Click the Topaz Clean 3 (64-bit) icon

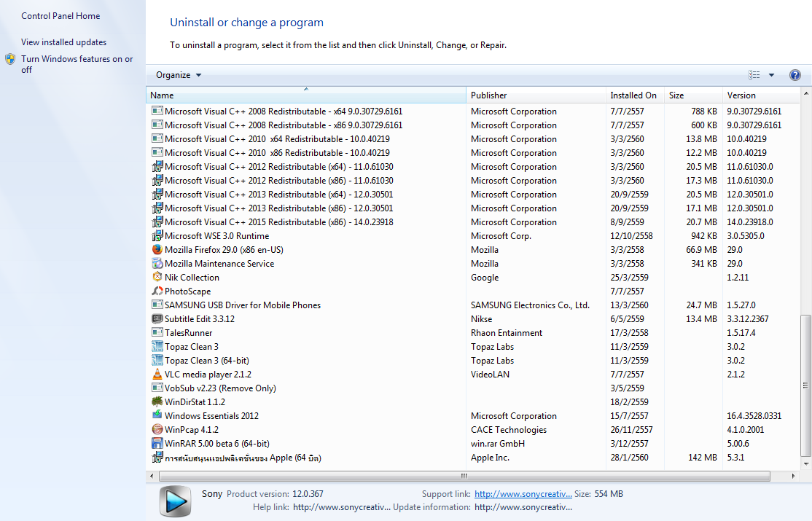157,360
